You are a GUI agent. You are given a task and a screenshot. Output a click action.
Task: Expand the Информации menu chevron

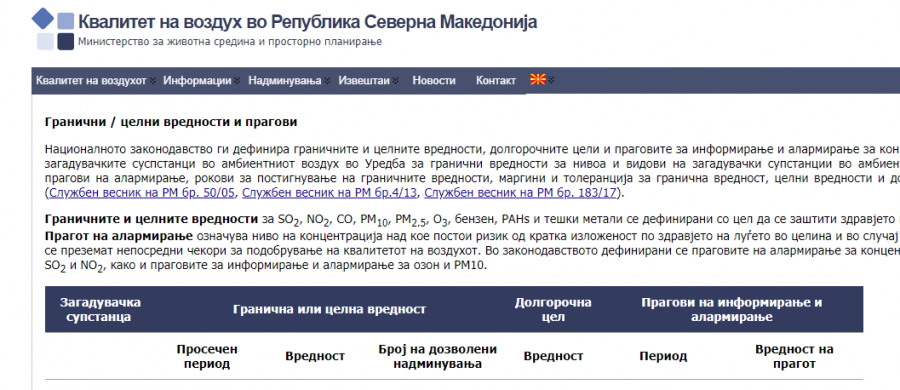237,81
